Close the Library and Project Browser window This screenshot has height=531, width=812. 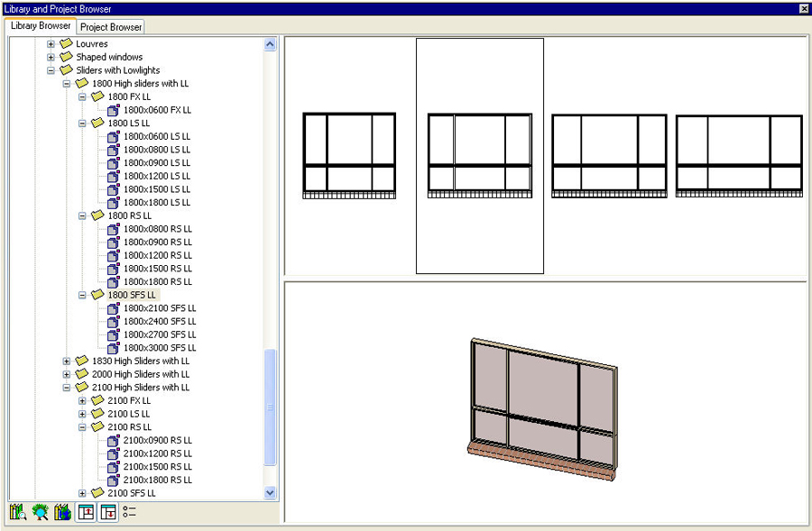click(x=803, y=8)
